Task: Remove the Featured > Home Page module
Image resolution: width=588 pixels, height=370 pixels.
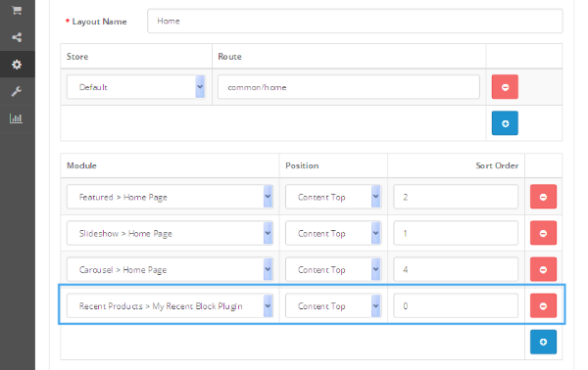Action: pos(543,197)
